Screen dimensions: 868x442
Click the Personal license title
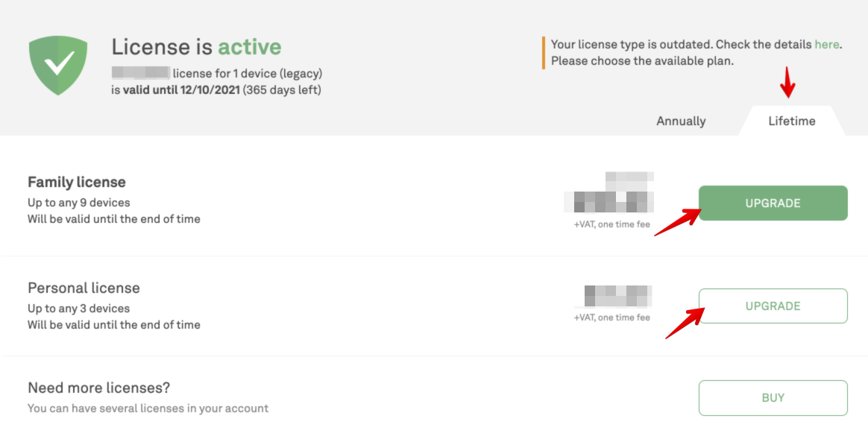[x=84, y=288]
